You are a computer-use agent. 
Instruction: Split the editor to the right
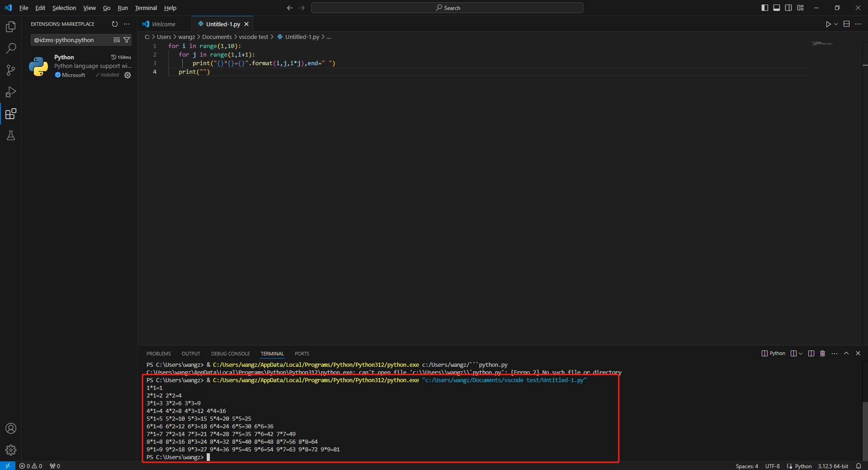point(847,24)
